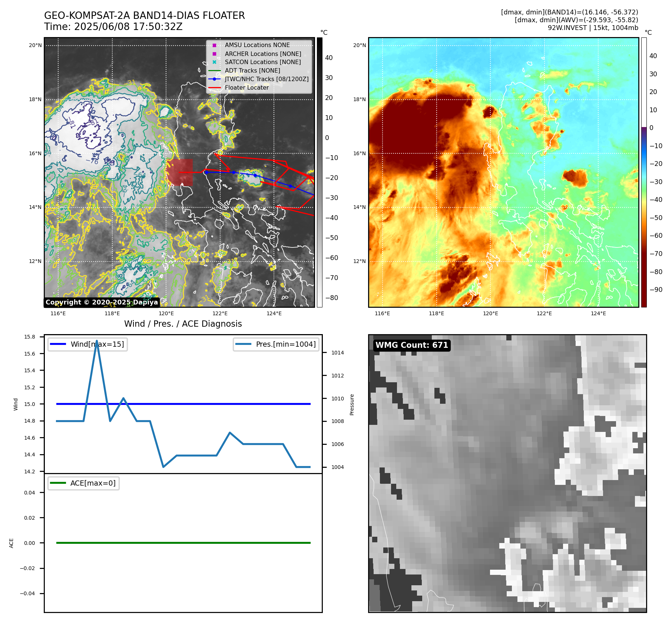Click the magenta AMSU legend marker
Screen dimensions: 672x626
coord(214,45)
